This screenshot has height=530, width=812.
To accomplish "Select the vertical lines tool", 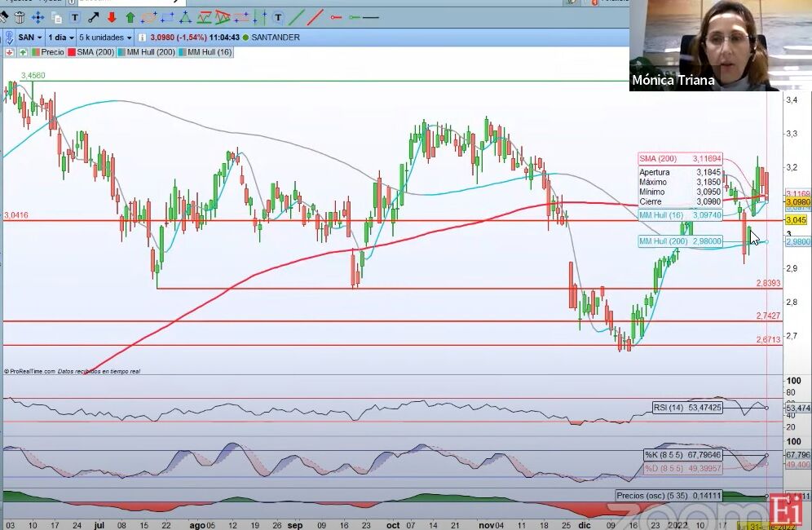I will click(x=261, y=18).
